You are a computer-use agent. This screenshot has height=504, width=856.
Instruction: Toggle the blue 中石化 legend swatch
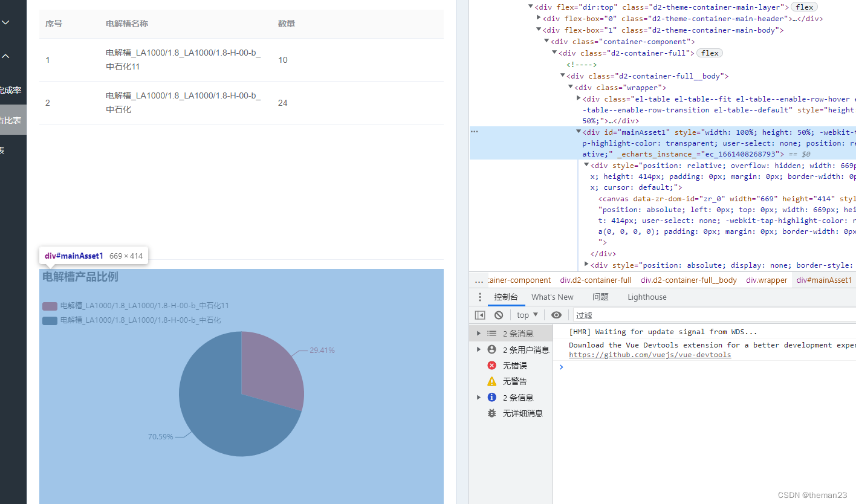pyautogui.click(x=50, y=320)
